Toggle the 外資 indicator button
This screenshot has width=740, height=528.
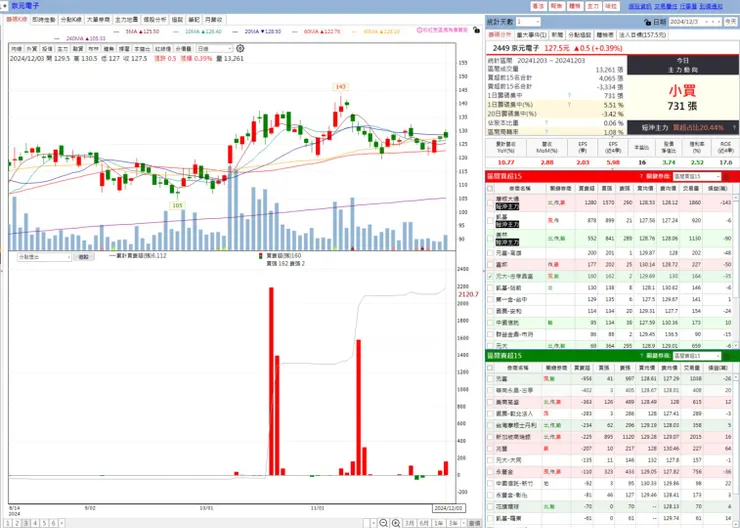click(32, 49)
